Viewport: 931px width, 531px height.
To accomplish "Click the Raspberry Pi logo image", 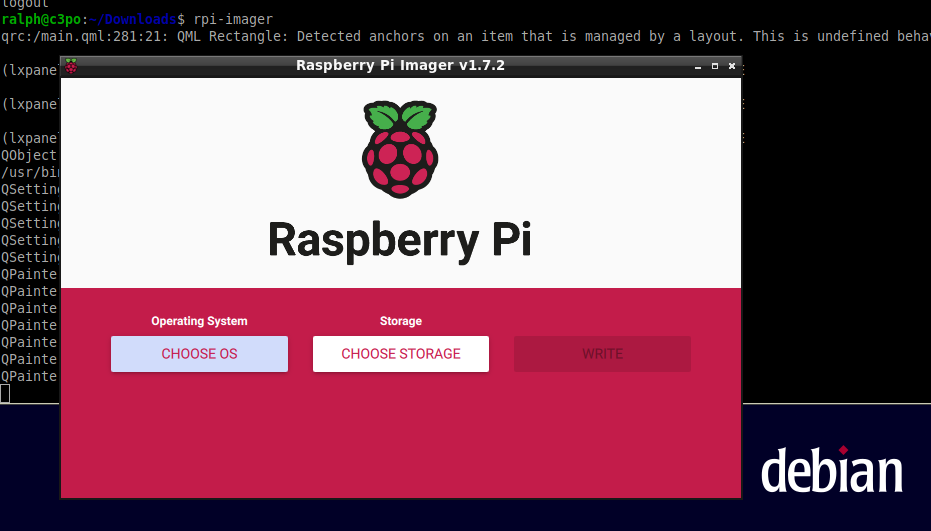I will [x=400, y=148].
